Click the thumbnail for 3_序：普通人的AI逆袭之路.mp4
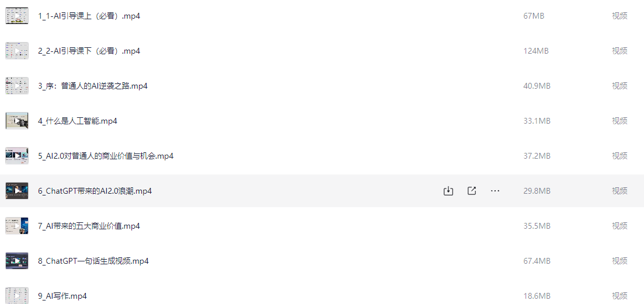 point(17,86)
